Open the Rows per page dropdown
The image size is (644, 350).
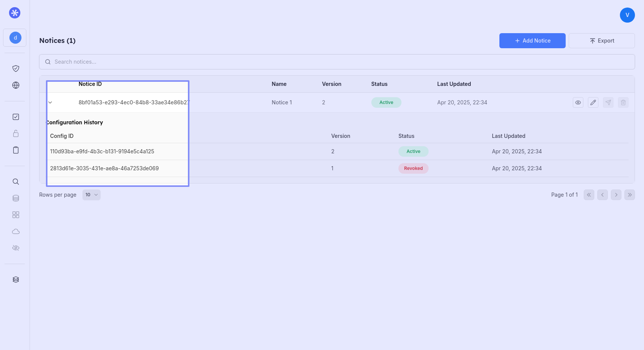coord(92,195)
